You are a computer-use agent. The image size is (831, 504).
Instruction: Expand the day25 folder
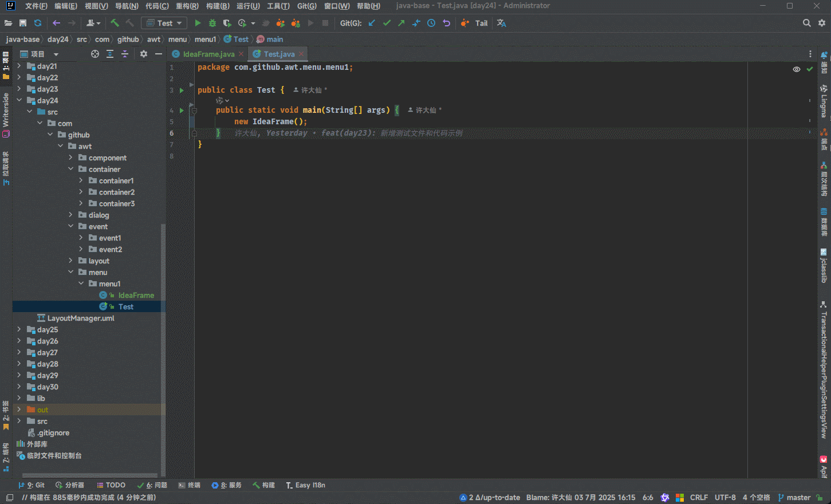[x=19, y=329]
